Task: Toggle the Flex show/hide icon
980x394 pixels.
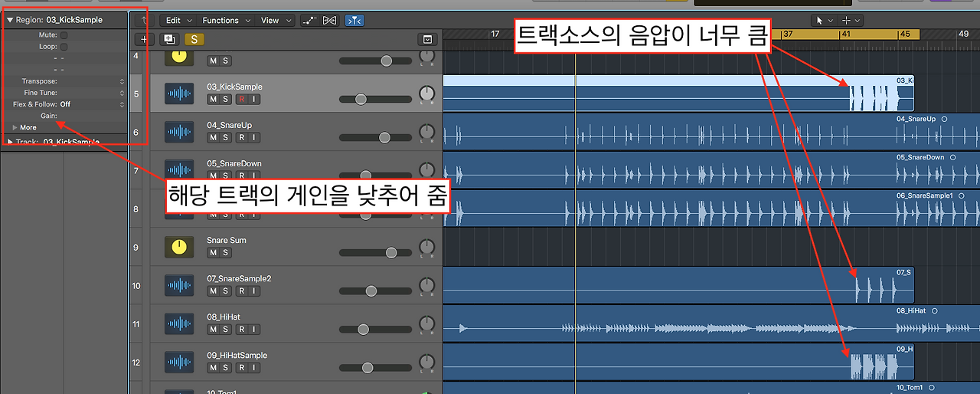Action: [331, 21]
